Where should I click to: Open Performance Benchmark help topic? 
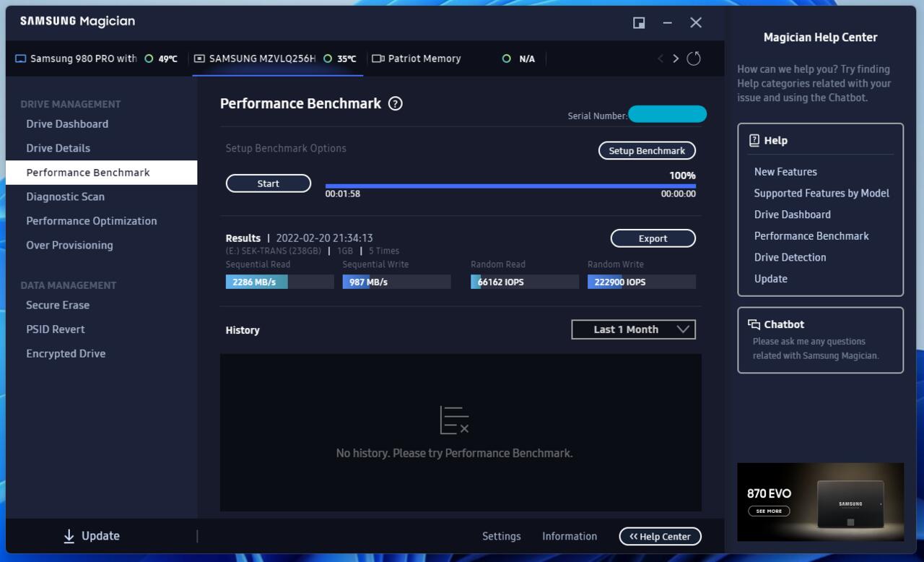coord(811,235)
